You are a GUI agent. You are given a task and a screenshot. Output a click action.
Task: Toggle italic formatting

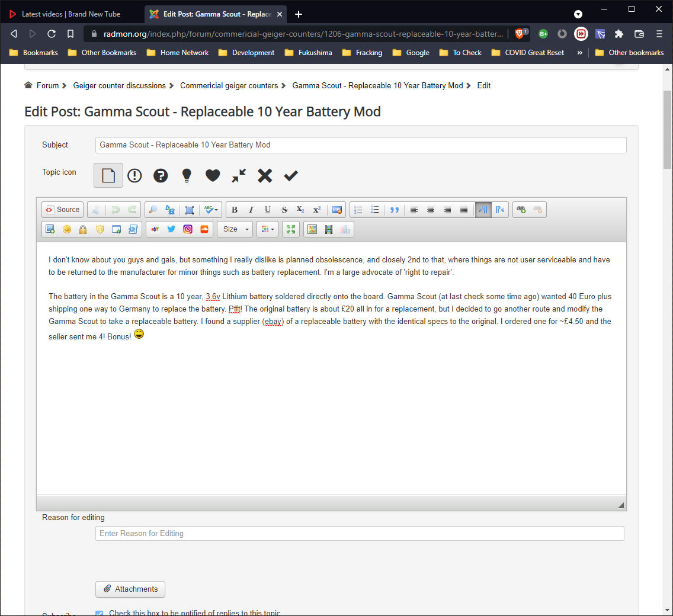251,210
